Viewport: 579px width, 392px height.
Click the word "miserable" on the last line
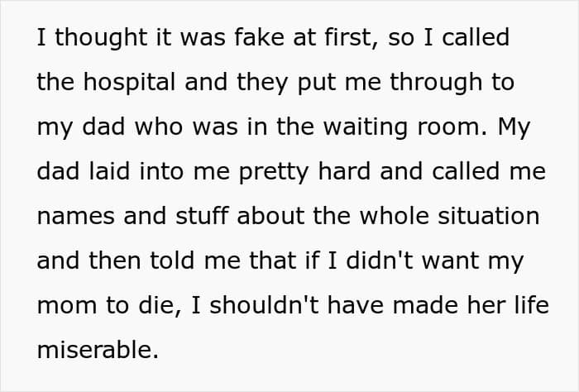click(95, 350)
